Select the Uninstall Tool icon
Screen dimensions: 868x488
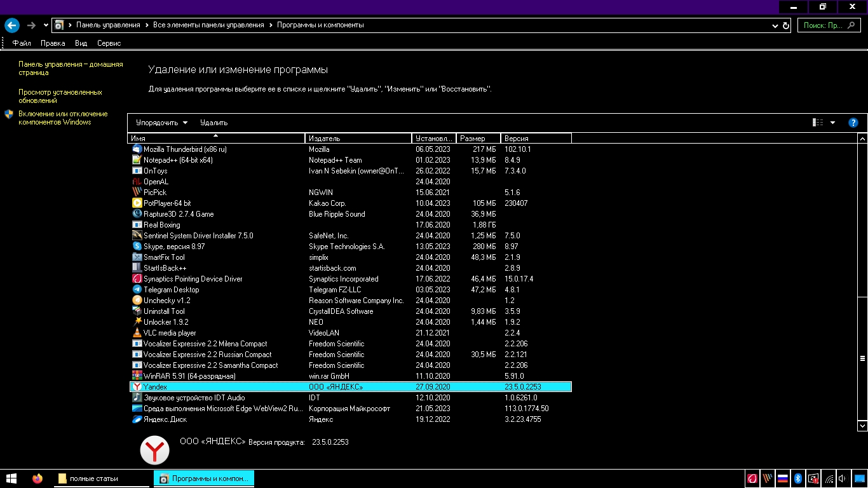coord(137,311)
